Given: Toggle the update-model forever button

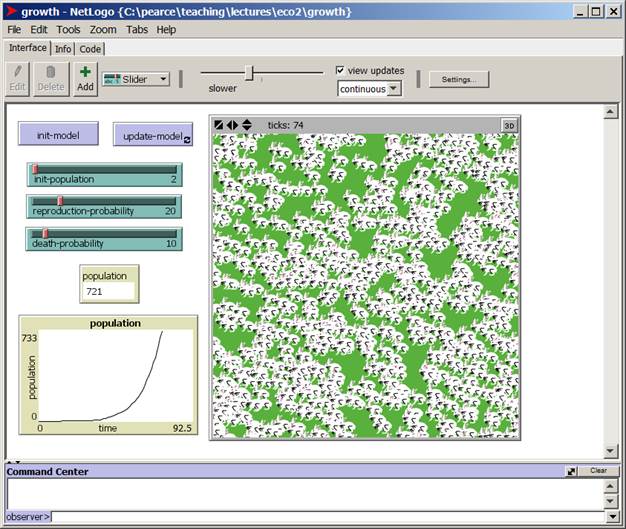Looking at the screenshot, I should [152, 136].
